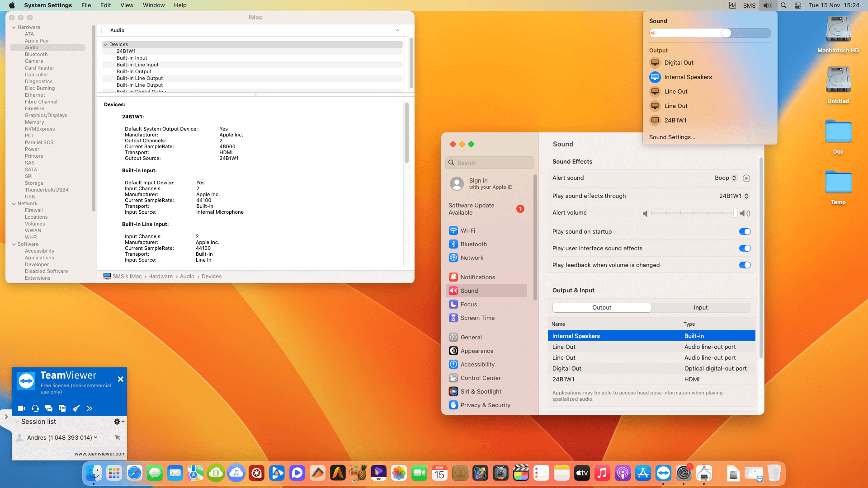The width and height of the screenshot is (868, 488).
Task: Click the cursor icon beside Andres session
Action: coord(118,437)
